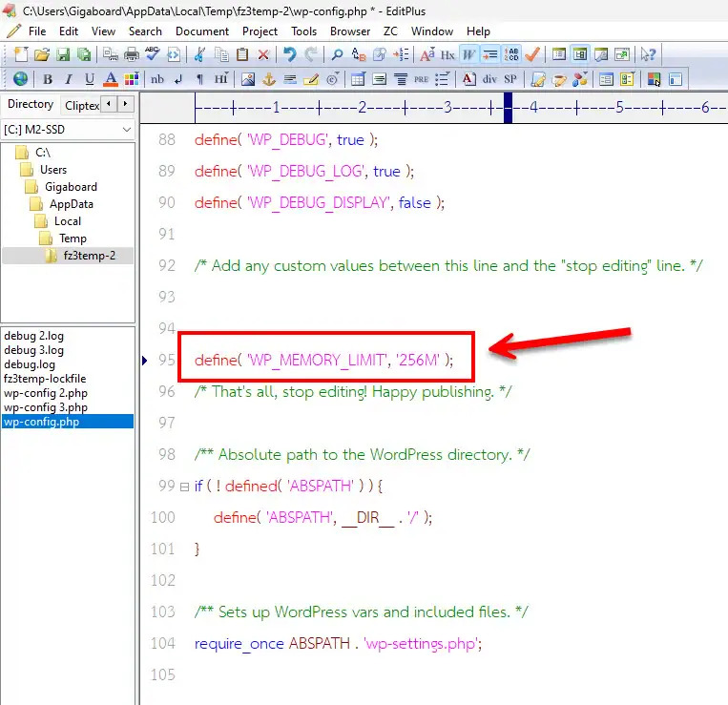The image size is (728, 705).
Task: Toggle the line number display button
Action: pyautogui.click(x=511, y=54)
